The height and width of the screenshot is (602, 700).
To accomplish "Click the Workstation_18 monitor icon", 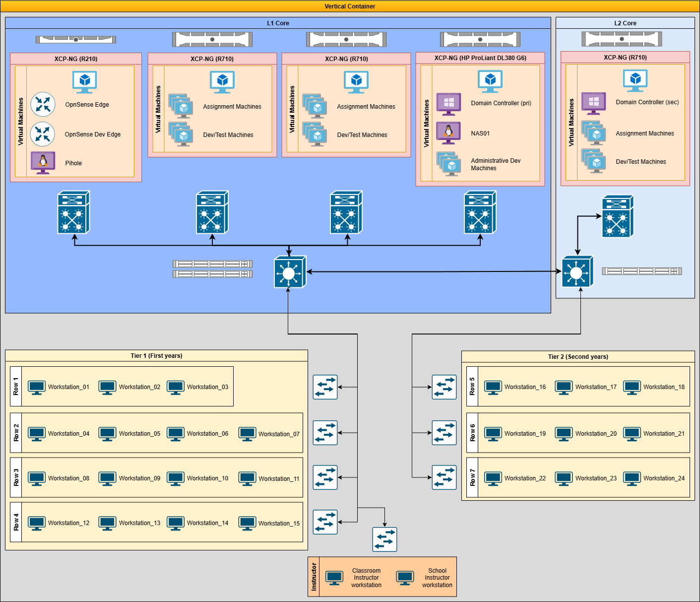I will [x=632, y=388].
